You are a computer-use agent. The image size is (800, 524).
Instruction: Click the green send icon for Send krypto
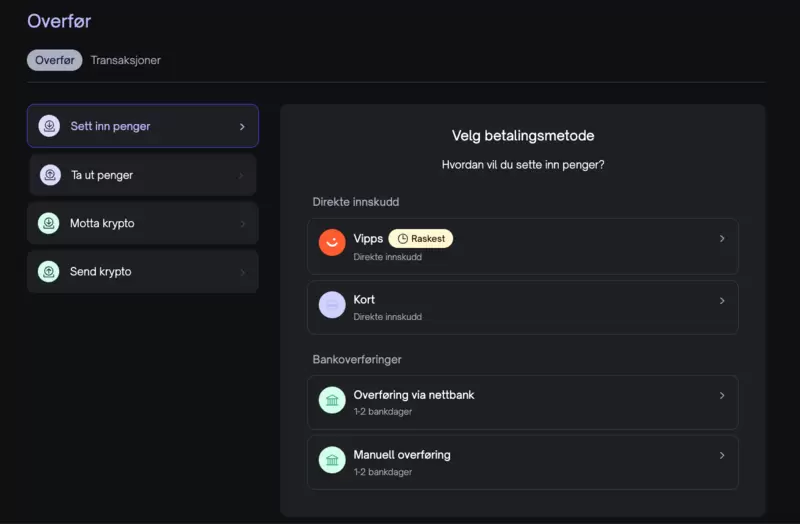pos(48,271)
